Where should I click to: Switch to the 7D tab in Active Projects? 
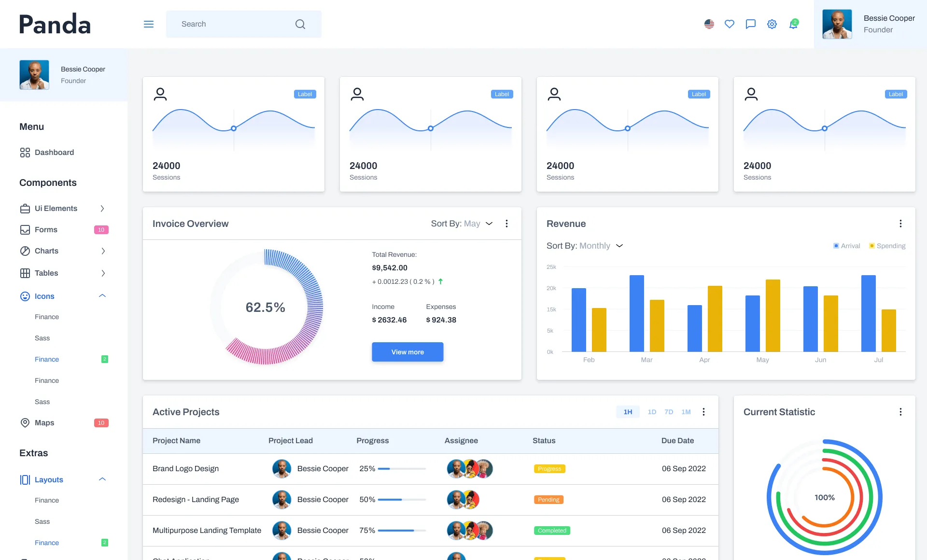[x=669, y=412]
